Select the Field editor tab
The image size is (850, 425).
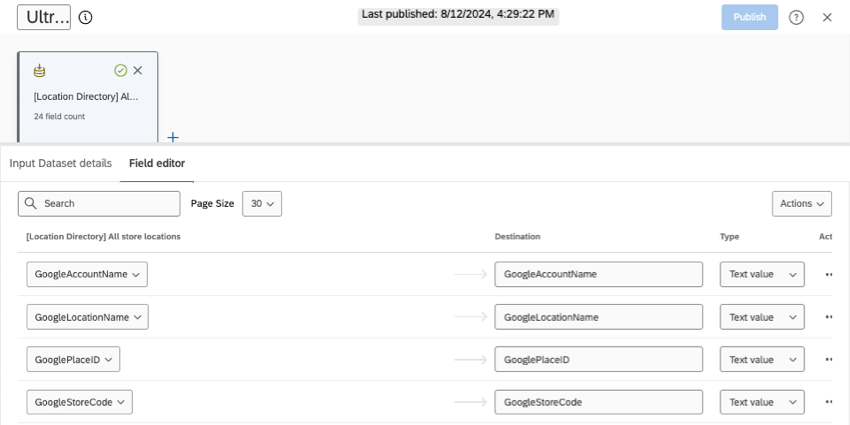(157, 163)
